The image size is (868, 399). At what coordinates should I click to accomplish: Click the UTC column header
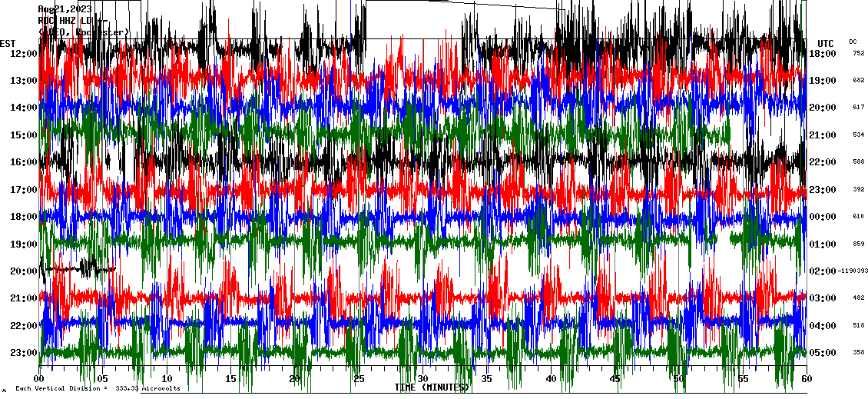point(825,43)
